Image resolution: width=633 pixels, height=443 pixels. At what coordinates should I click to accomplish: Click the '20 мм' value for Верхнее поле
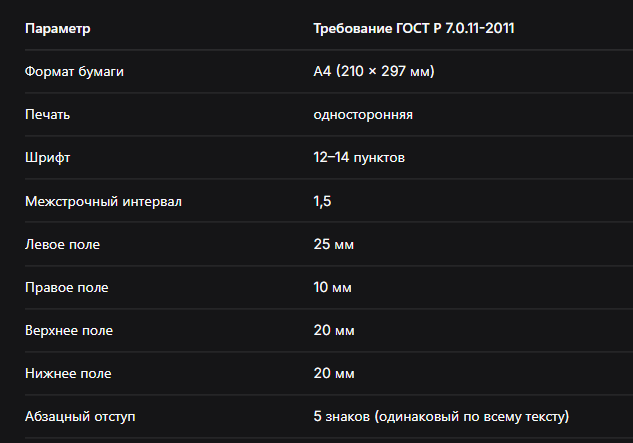[334, 330]
